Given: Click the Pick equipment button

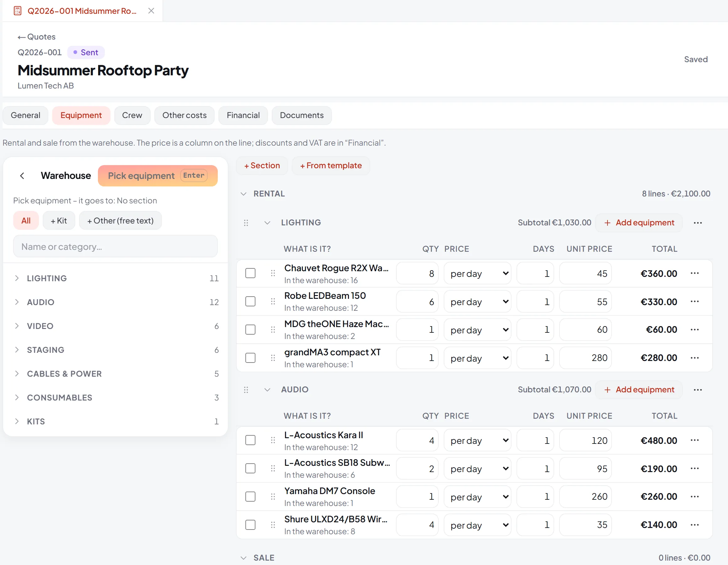Looking at the screenshot, I should [158, 176].
